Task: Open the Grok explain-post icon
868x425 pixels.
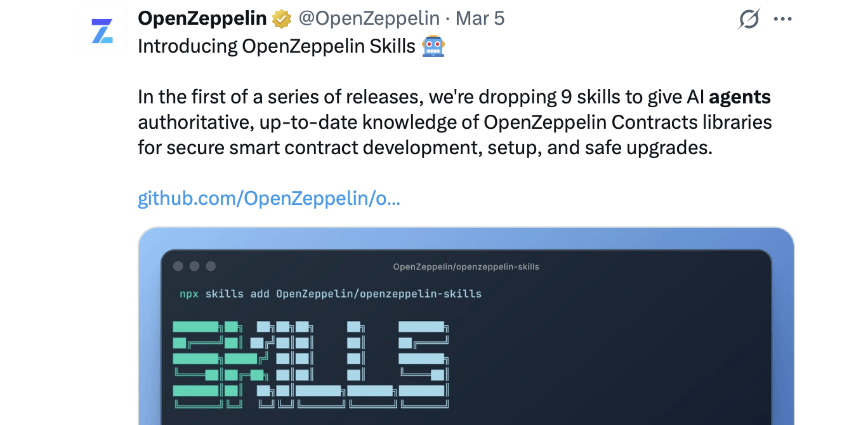Action: pyautogui.click(x=749, y=19)
